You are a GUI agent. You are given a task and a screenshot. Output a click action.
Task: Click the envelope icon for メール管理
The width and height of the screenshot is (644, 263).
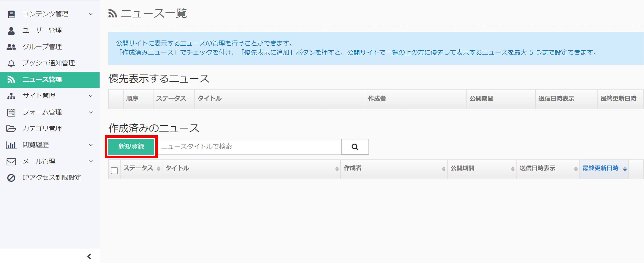click(11, 162)
